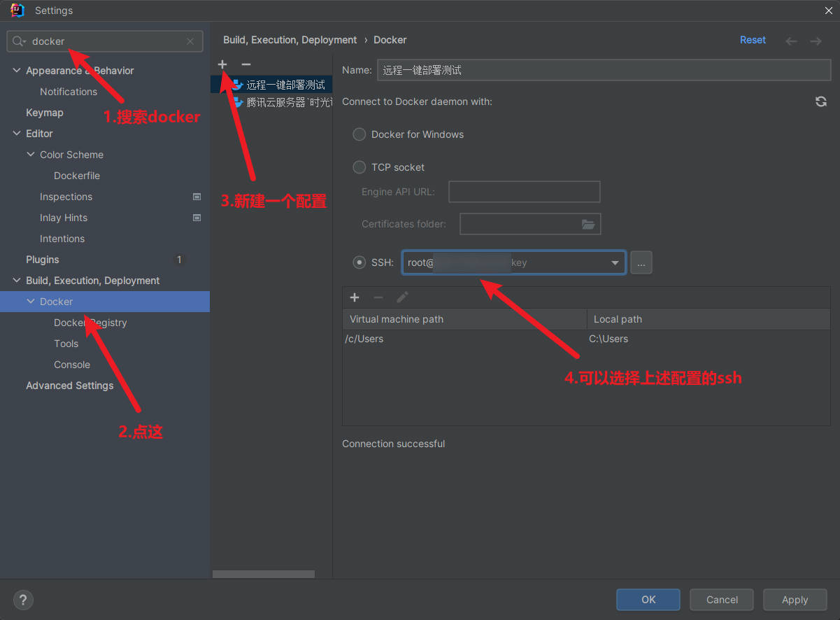Viewport: 840px width, 620px height.
Task: Click the Apply button
Action: pyautogui.click(x=795, y=600)
